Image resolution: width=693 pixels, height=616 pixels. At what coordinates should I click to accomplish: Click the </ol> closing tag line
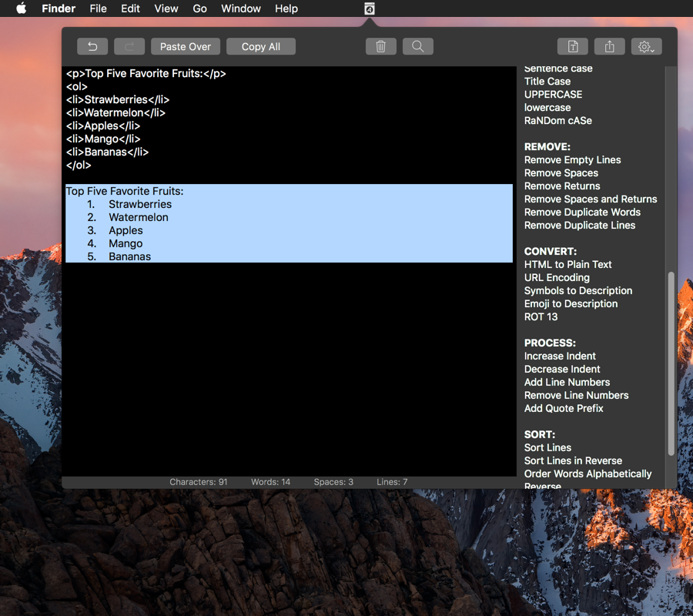pyautogui.click(x=79, y=166)
